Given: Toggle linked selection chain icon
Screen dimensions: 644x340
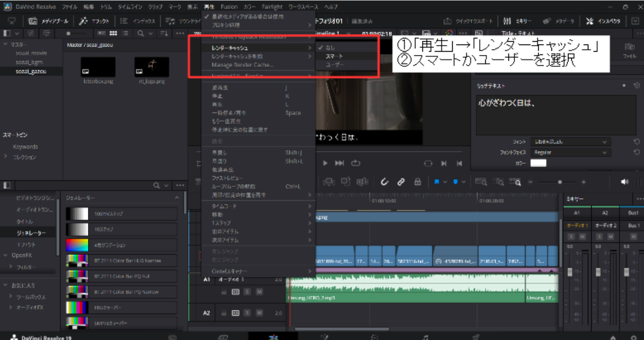Looking at the screenshot, I should click(x=401, y=182).
